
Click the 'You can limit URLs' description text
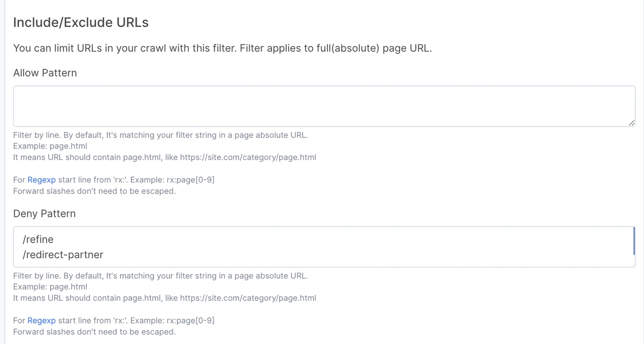click(222, 48)
